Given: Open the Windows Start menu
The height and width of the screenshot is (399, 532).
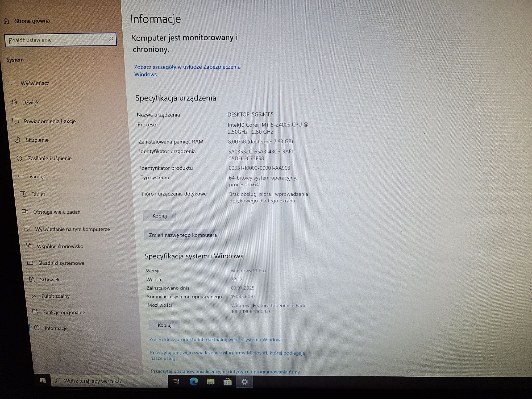Looking at the screenshot, I should [43, 380].
